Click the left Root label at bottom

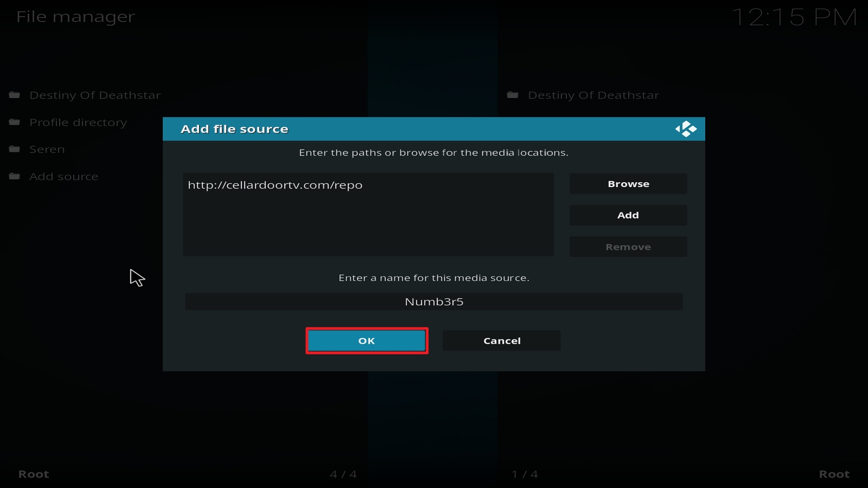[x=33, y=474]
